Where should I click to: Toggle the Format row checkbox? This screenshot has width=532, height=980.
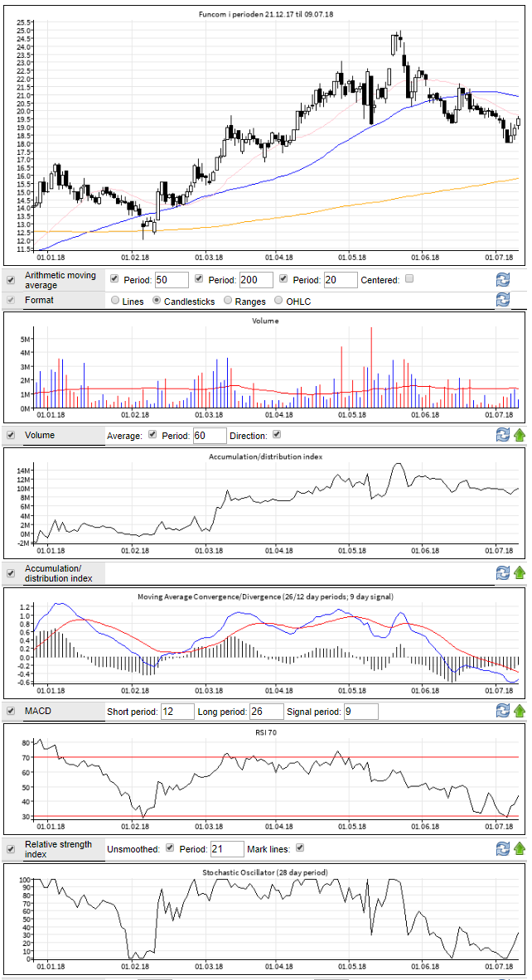[11, 300]
